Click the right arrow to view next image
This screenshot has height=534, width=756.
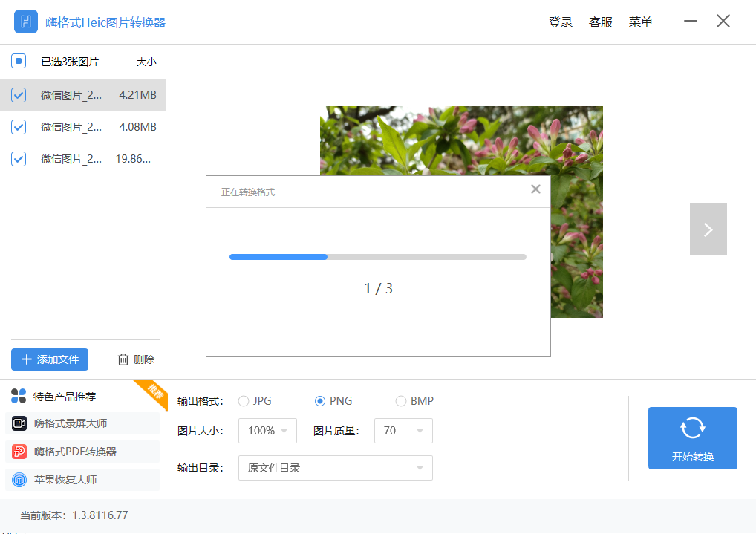point(708,229)
